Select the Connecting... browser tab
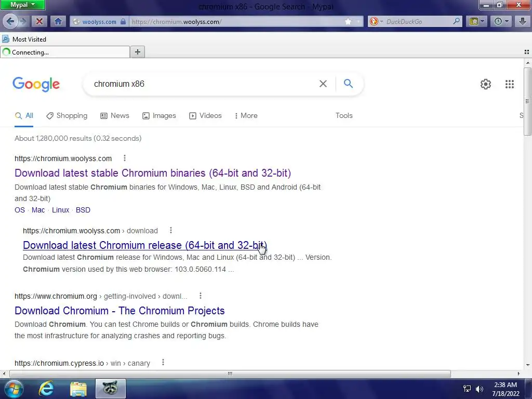 (65, 52)
